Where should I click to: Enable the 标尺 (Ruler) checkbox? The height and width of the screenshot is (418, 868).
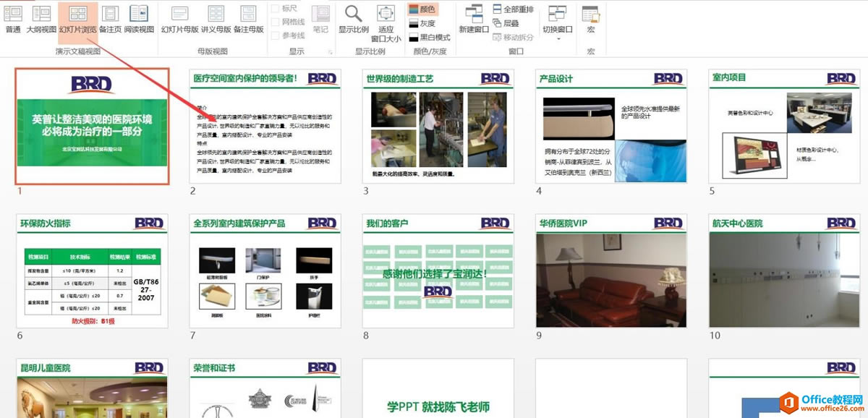pyautogui.click(x=275, y=8)
